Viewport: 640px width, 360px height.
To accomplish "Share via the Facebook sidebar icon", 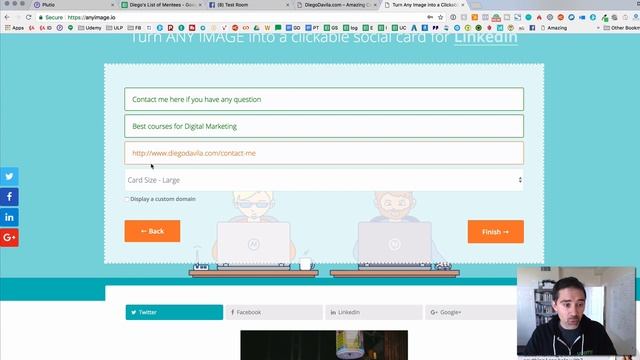I will [x=9, y=197].
